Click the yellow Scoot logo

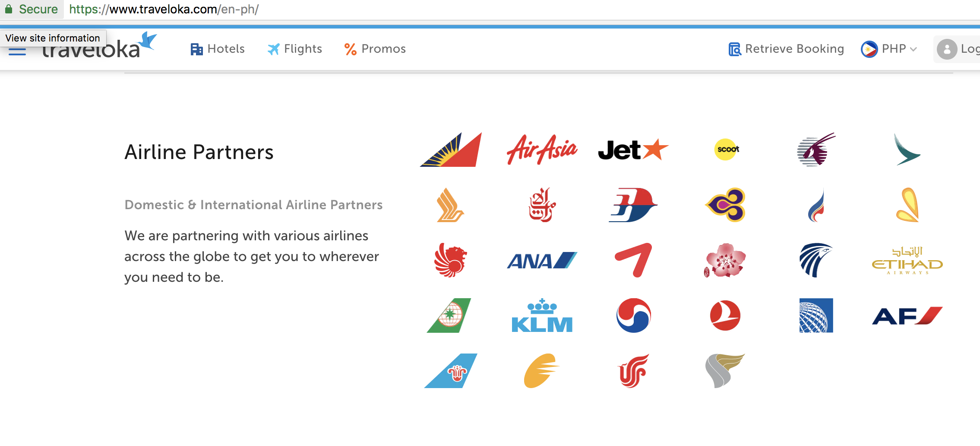click(727, 150)
